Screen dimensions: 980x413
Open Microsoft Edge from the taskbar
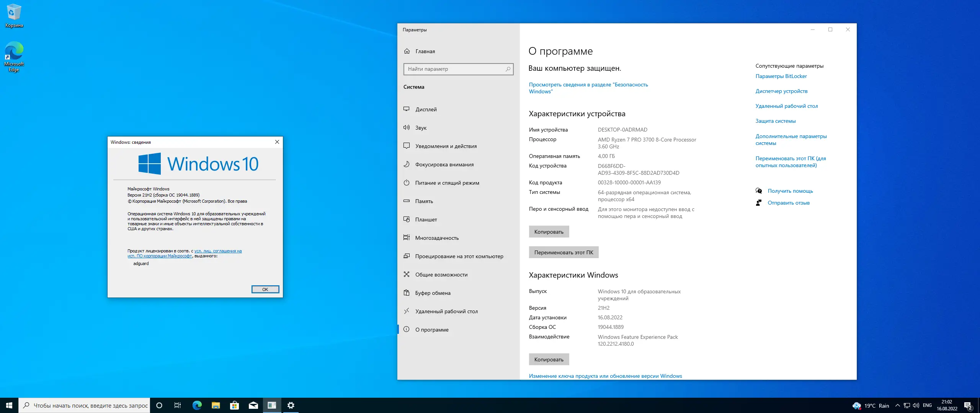196,405
